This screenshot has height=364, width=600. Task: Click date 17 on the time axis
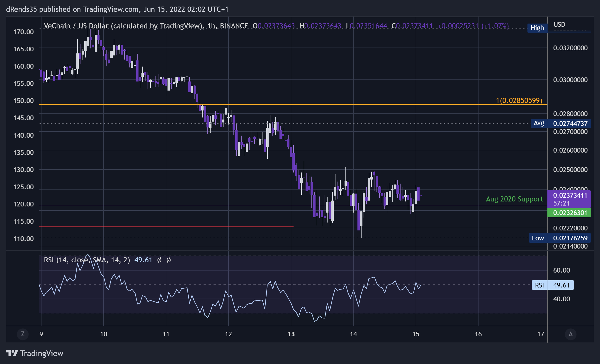(x=541, y=334)
